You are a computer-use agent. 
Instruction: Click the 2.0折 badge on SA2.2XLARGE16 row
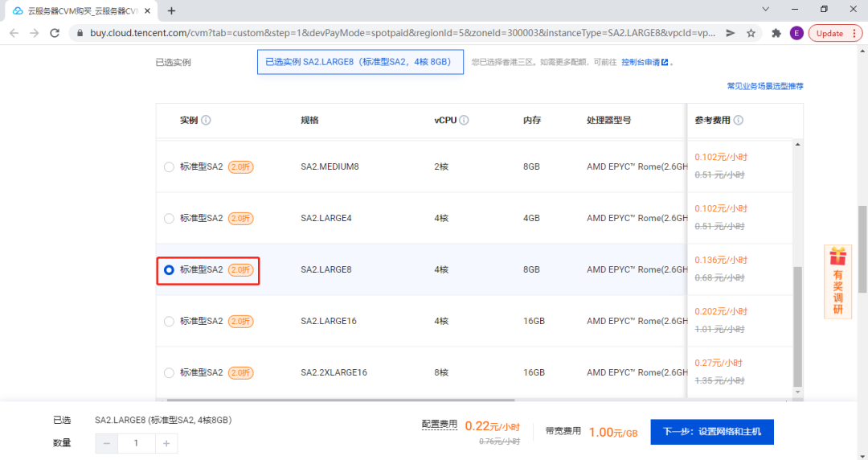click(x=241, y=373)
